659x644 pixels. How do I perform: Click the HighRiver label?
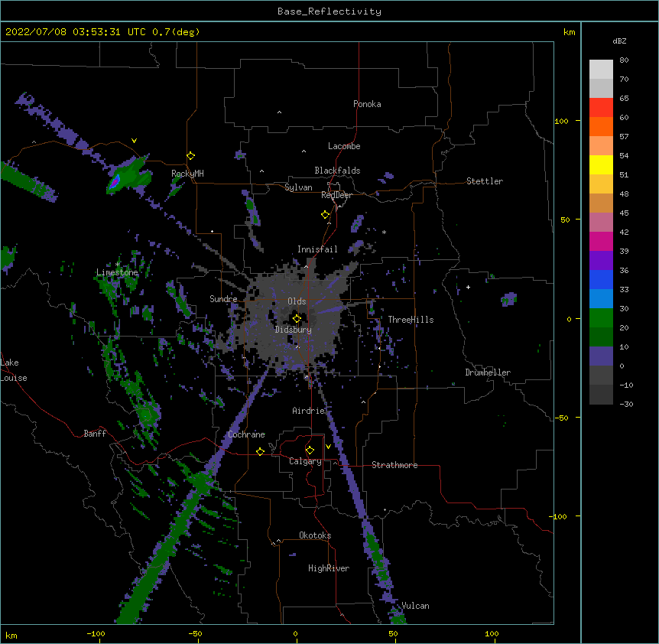click(x=329, y=568)
